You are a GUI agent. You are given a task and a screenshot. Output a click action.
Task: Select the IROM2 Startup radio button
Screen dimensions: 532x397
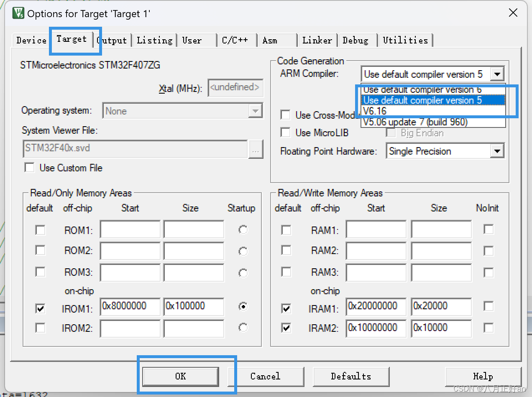[243, 327]
